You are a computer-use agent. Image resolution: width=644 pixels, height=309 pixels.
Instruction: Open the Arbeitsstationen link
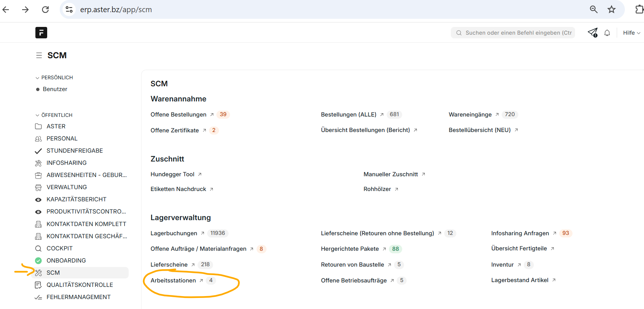pos(173,280)
